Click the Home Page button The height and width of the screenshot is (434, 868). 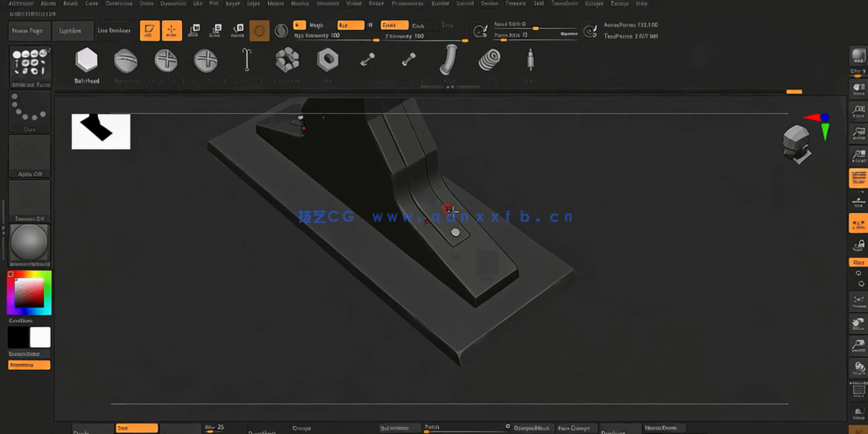click(x=30, y=31)
